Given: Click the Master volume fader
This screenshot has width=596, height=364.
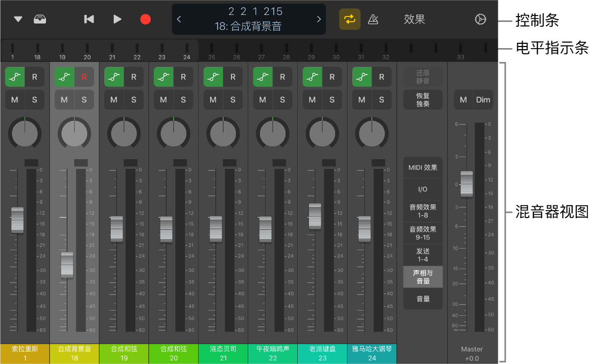Looking at the screenshot, I should (466, 184).
